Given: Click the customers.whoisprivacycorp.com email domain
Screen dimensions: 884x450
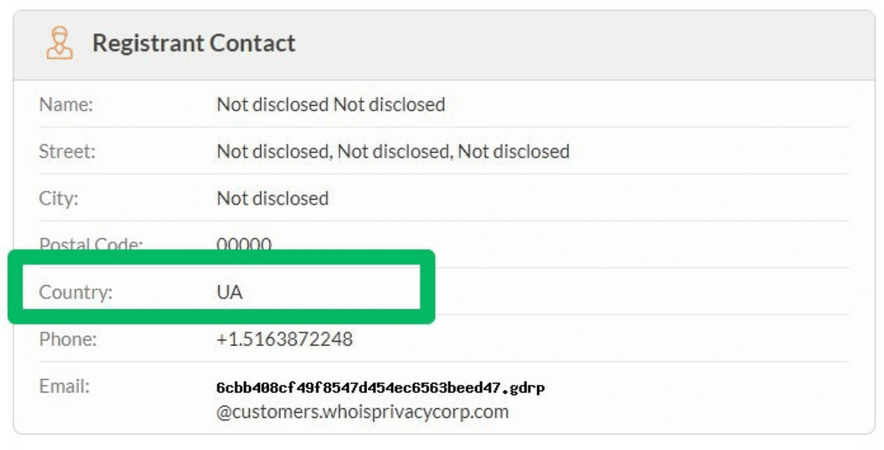Looking at the screenshot, I should [x=363, y=412].
